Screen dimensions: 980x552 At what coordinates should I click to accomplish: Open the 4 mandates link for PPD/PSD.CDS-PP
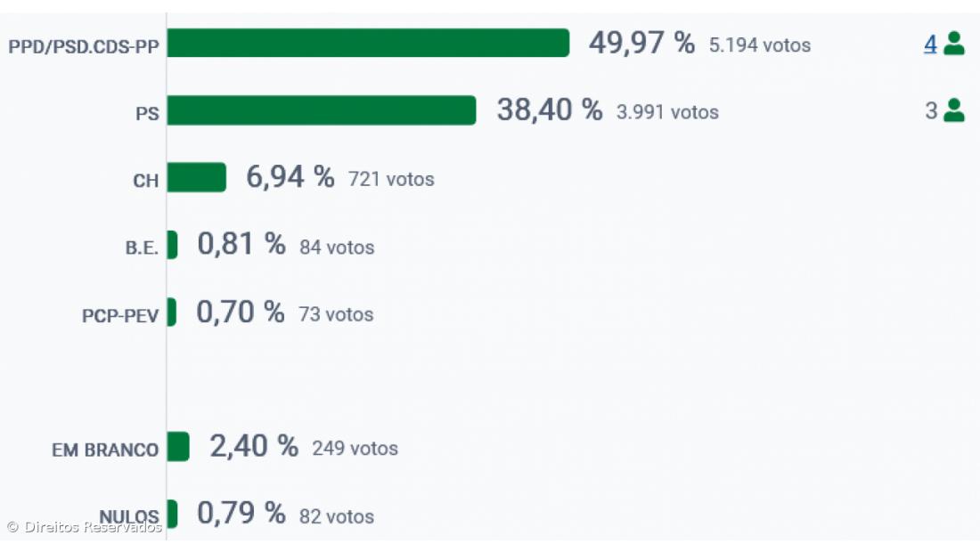click(x=929, y=44)
